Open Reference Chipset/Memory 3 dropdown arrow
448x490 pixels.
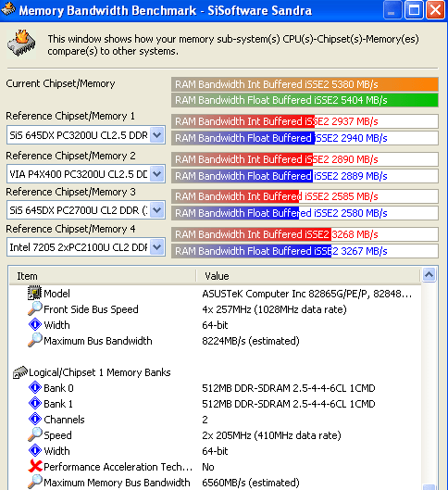tap(157, 210)
